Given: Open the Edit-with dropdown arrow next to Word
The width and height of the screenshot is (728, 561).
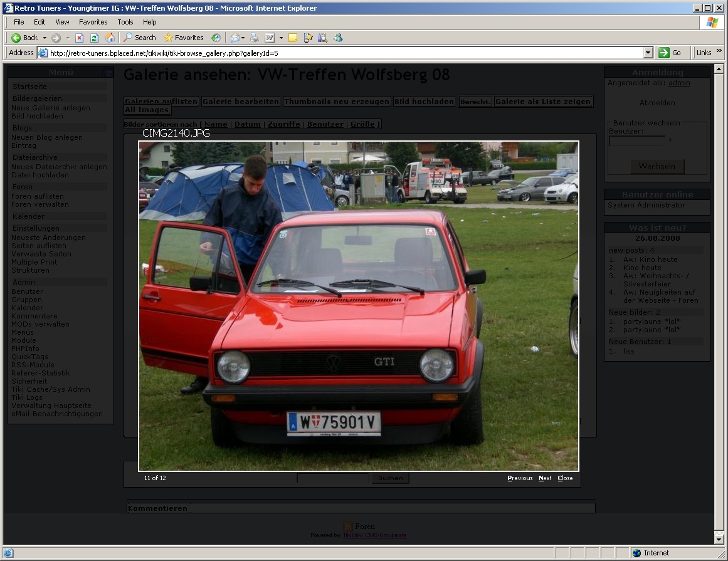Looking at the screenshot, I should point(281,38).
